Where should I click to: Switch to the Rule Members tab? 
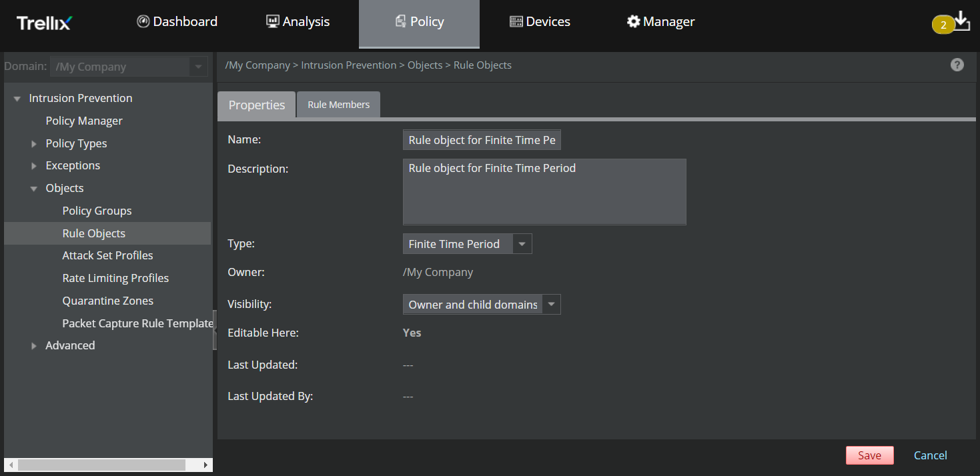point(338,105)
